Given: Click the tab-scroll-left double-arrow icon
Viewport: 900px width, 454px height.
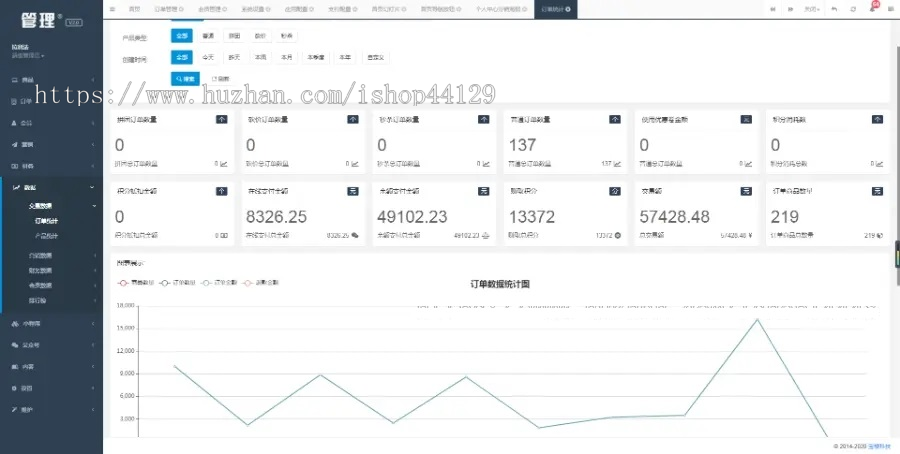Looking at the screenshot, I should point(773,9).
